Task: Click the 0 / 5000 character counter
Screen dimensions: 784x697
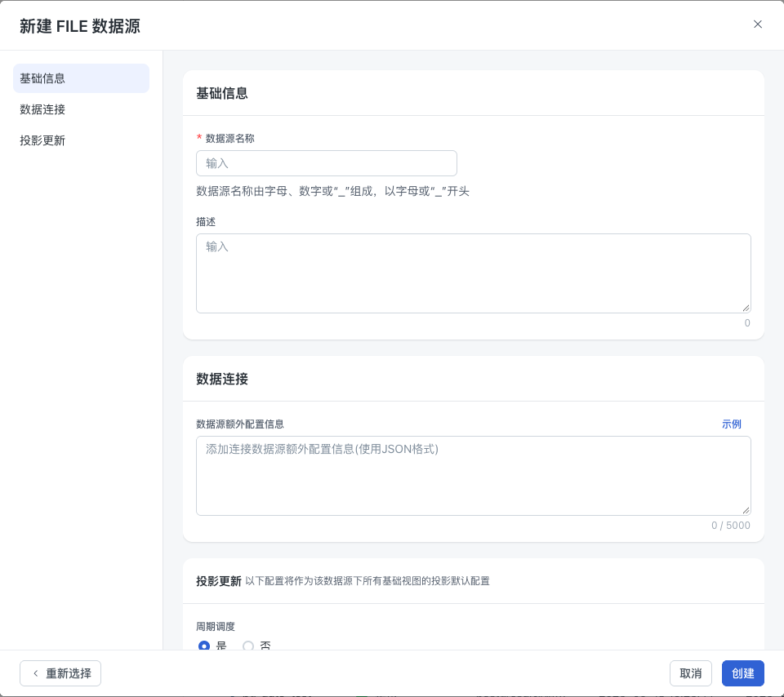Action: pos(730,525)
